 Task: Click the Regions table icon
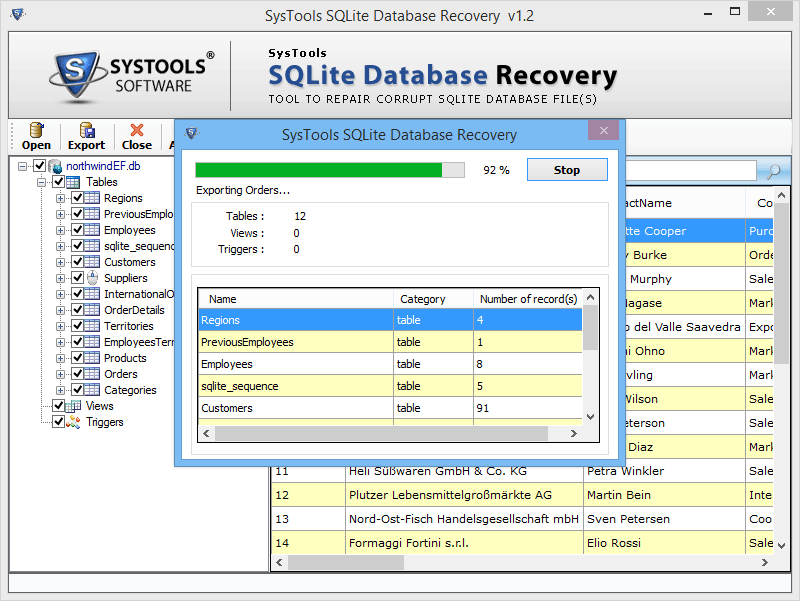coord(92,198)
